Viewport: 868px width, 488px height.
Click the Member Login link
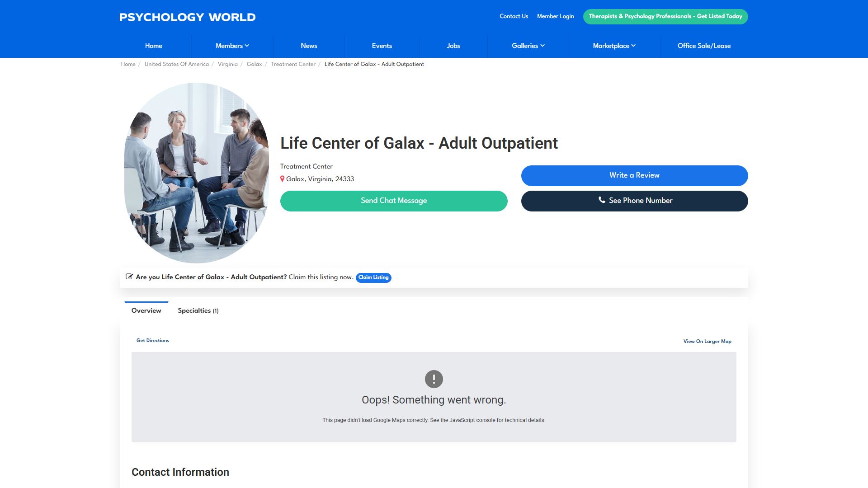pos(555,16)
